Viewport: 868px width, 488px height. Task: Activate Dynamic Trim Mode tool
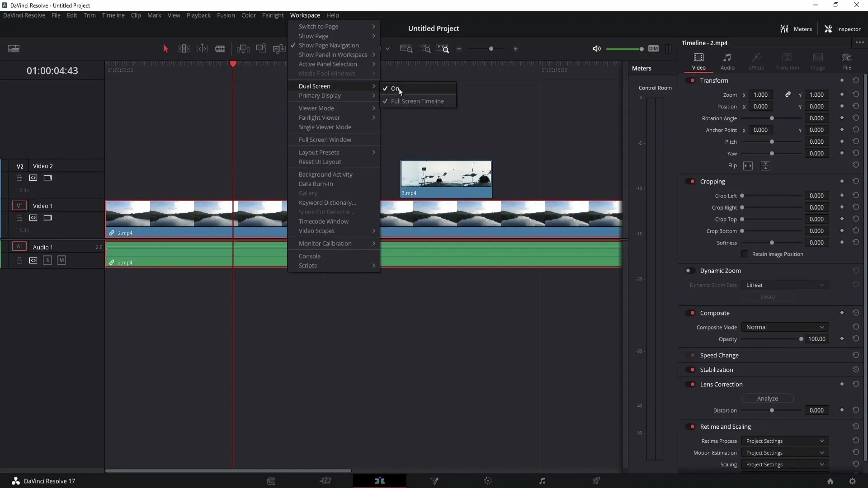(202, 49)
